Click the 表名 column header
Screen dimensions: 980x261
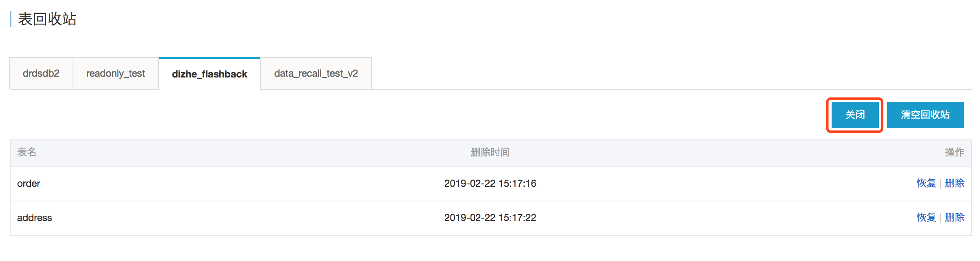[27, 152]
